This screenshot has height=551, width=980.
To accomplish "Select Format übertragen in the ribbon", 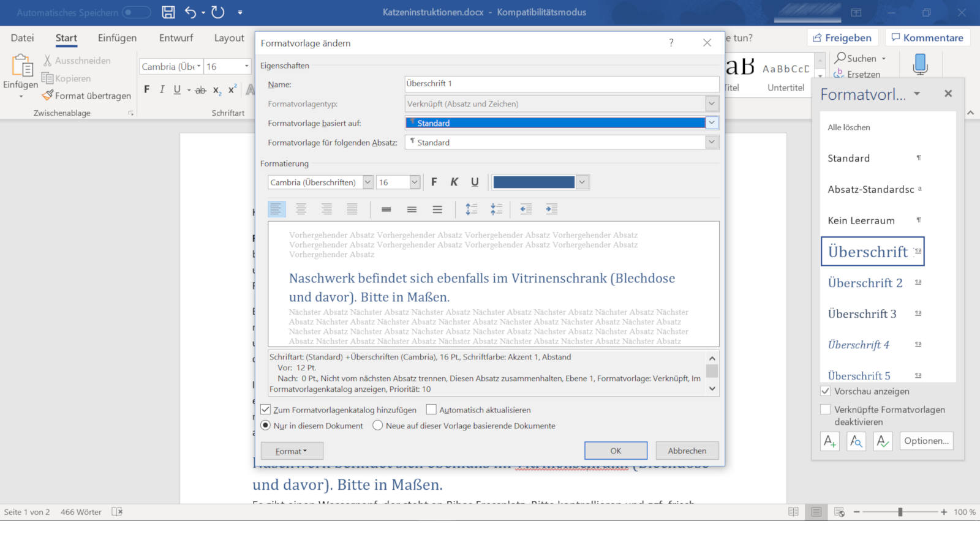I will pos(86,96).
